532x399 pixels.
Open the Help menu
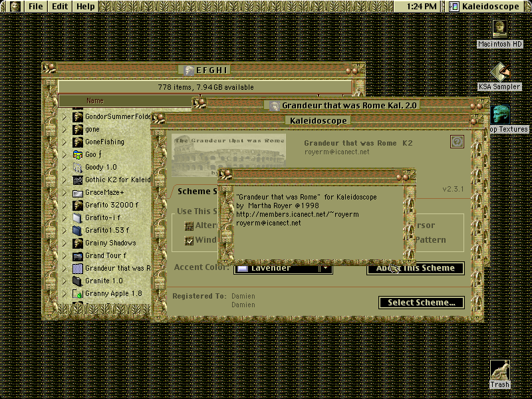pyautogui.click(x=86, y=7)
